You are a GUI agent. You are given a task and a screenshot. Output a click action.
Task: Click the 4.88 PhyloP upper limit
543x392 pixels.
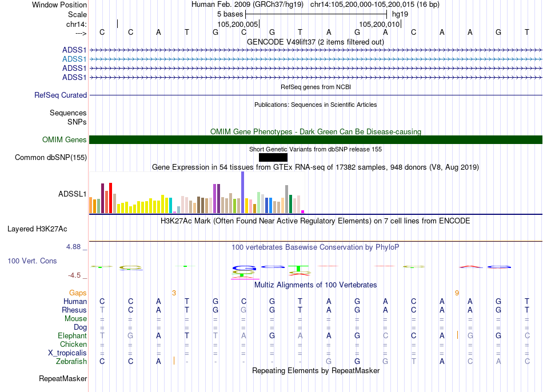pyautogui.click(x=73, y=247)
